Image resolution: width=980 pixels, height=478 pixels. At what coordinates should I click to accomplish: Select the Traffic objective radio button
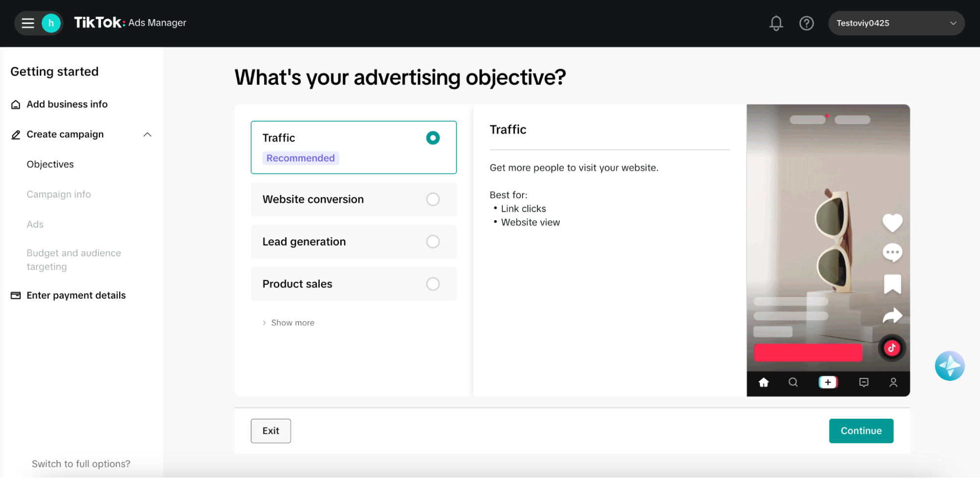tap(433, 138)
